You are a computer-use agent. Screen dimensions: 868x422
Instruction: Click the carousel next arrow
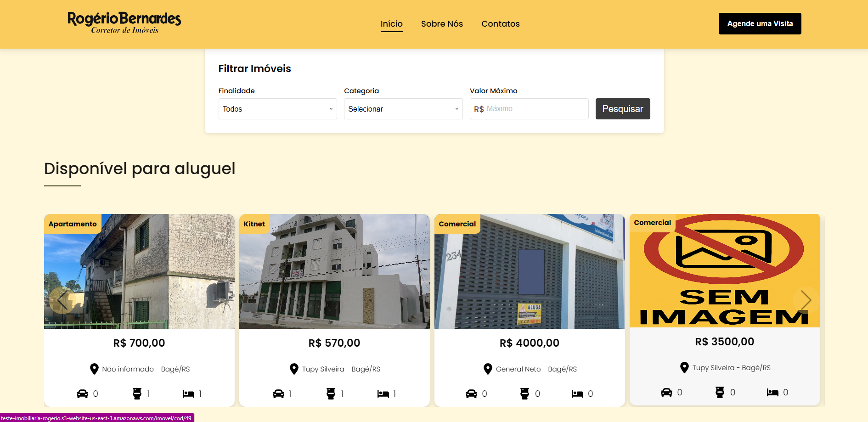tap(806, 300)
